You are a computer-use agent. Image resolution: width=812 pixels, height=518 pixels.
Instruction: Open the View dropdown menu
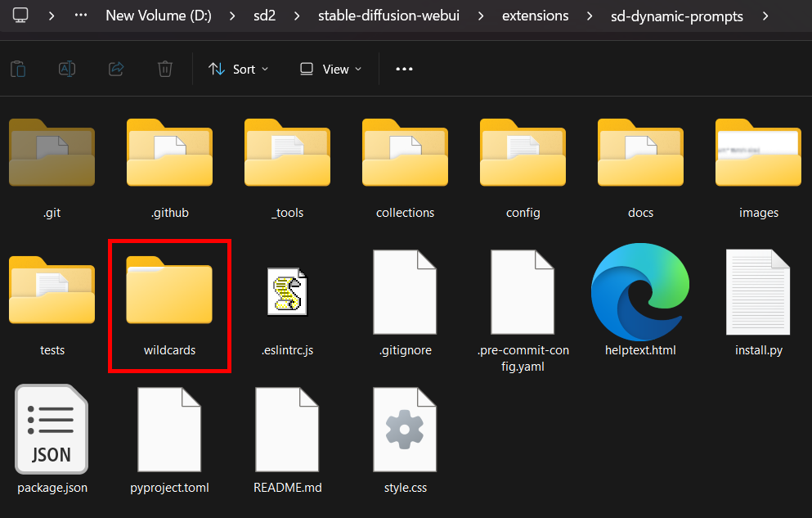click(x=330, y=69)
